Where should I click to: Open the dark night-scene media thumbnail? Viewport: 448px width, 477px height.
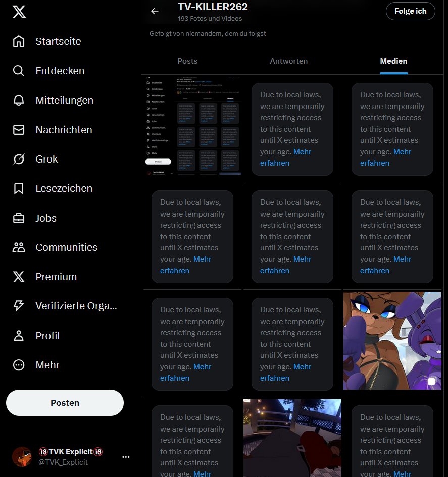[x=292, y=438]
